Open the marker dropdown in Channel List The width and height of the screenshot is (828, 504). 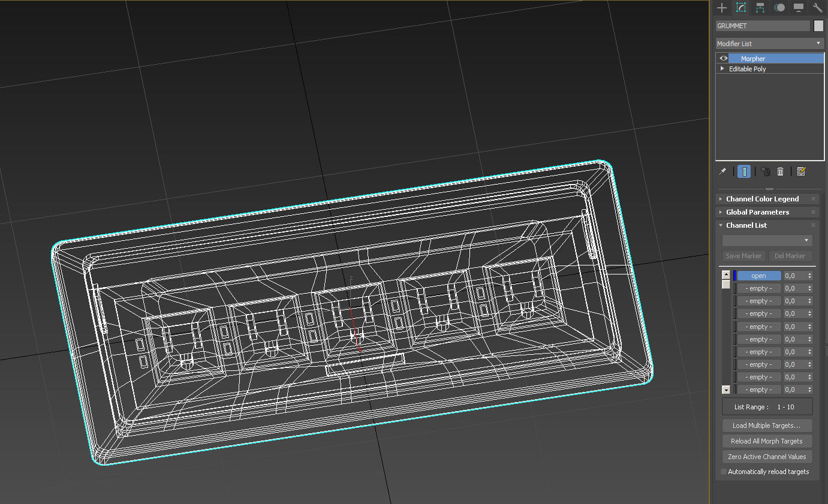767,240
